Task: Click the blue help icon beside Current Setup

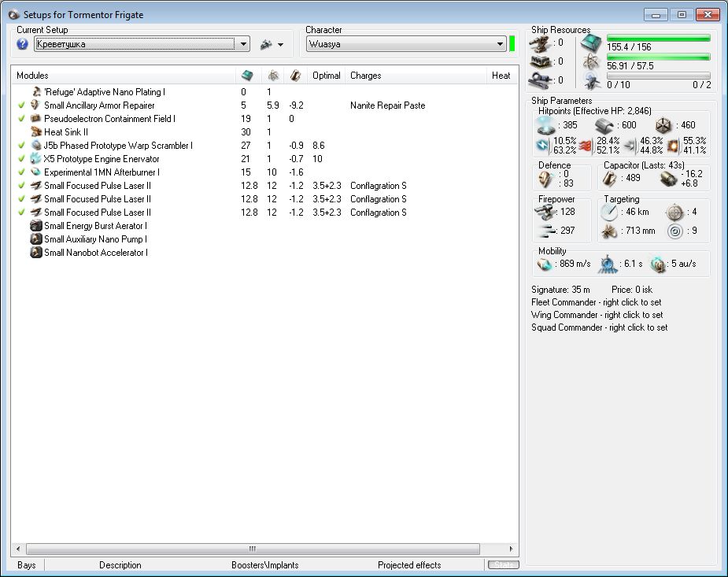Action: click(x=23, y=44)
